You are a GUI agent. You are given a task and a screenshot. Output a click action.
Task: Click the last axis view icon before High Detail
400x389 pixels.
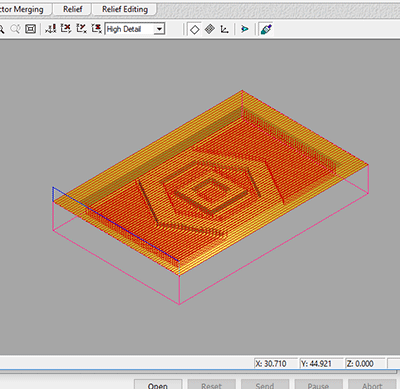pyautogui.click(x=97, y=29)
